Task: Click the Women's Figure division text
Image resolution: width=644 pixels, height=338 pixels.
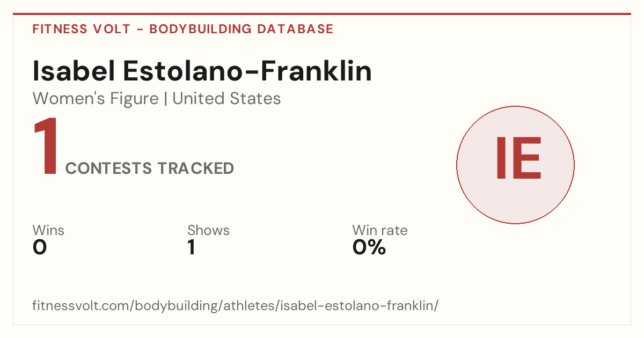Action: click(x=96, y=99)
